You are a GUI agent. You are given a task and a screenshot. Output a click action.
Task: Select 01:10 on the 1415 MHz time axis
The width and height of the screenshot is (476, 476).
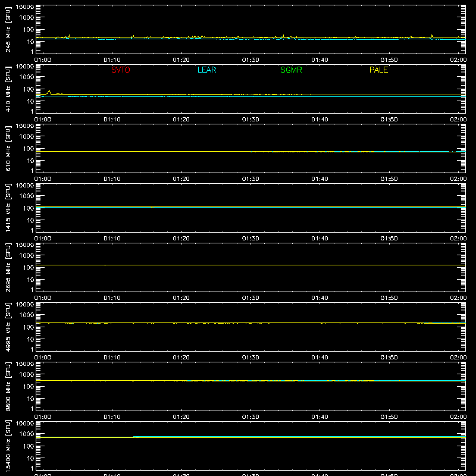[x=112, y=239]
